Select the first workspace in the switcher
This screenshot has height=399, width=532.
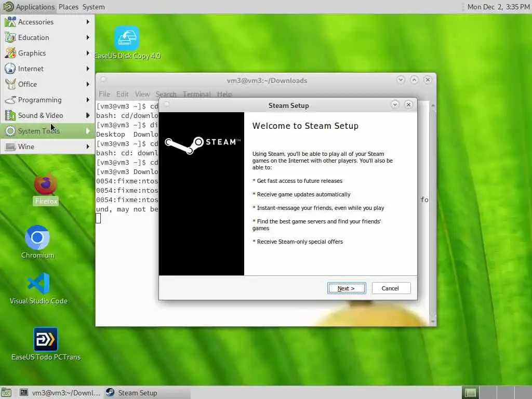[471, 393]
